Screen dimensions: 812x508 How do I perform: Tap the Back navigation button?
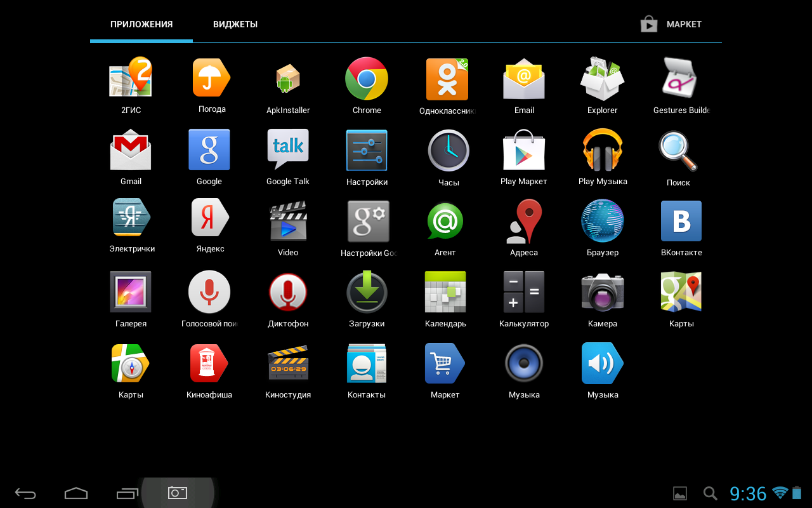(26, 493)
